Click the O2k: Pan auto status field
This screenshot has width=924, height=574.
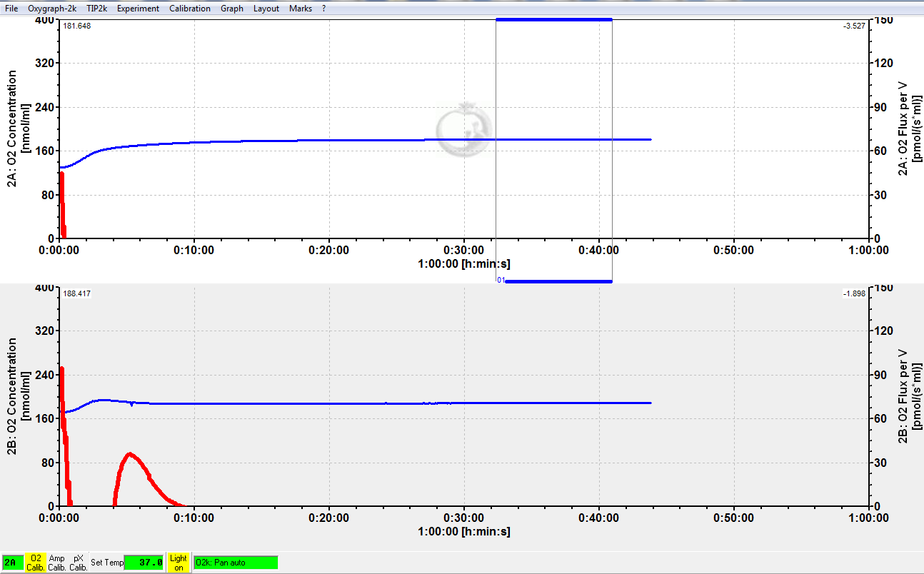[x=236, y=563]
